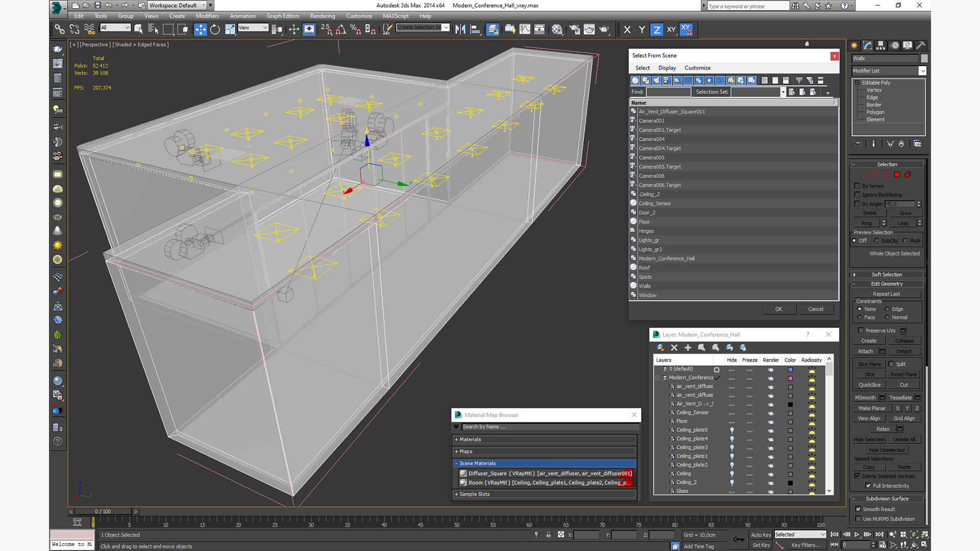Open the Create command panel tab
This screenshot has height=551, width=980.
pos(854,45)
